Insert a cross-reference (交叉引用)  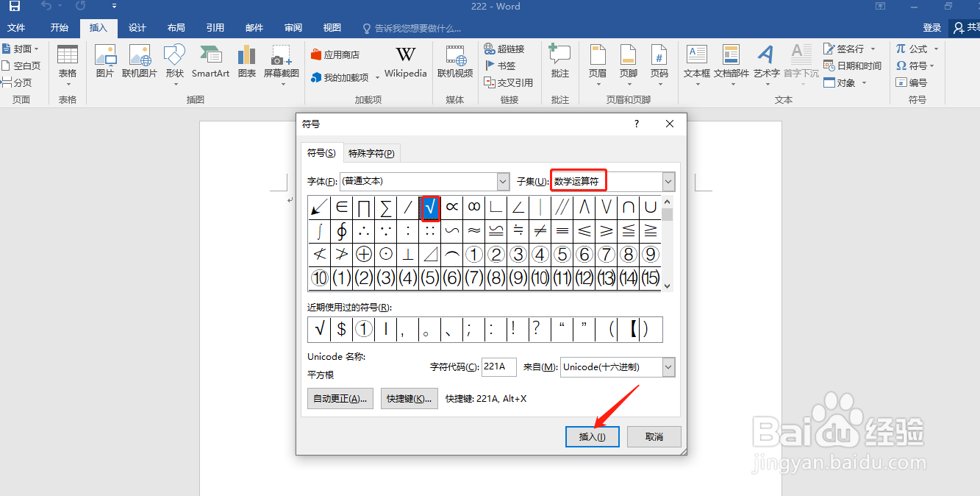point(509,82)
